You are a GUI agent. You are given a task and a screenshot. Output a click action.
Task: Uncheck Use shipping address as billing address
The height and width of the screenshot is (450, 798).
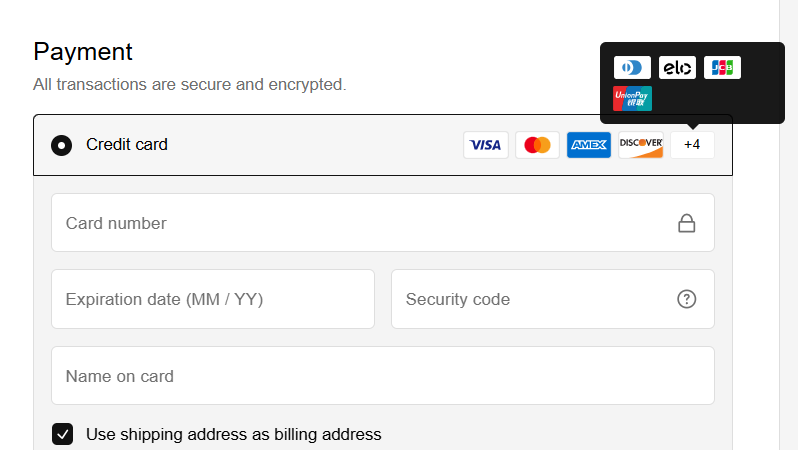(x=62, y=434)
